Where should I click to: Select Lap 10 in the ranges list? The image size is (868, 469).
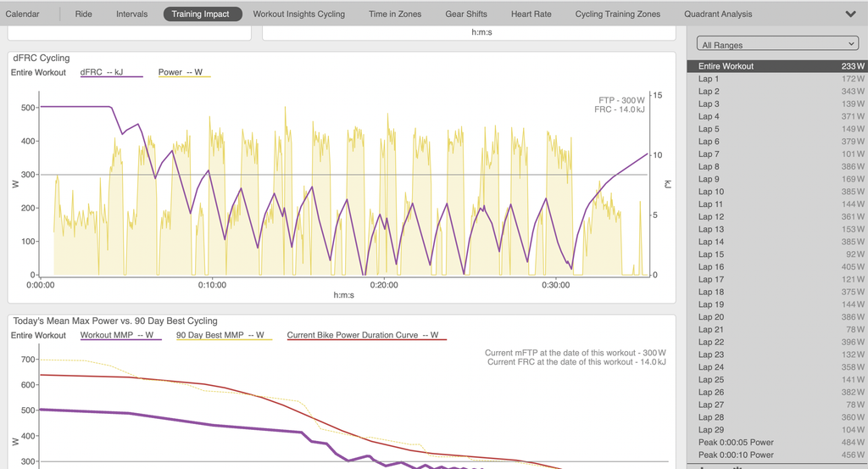tap(777, 192)
